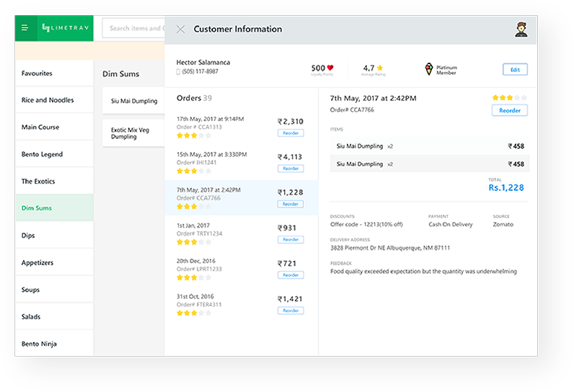Viewport: 574px width, 392px height.
Task: Click the loyalty points heart icon
Action: [x=330, y=68]
